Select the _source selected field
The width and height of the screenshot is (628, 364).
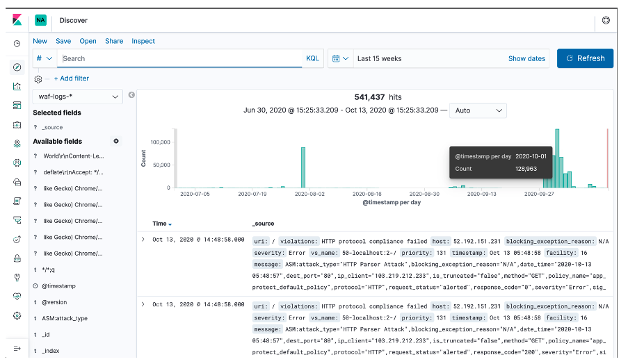tap(52, 127)
